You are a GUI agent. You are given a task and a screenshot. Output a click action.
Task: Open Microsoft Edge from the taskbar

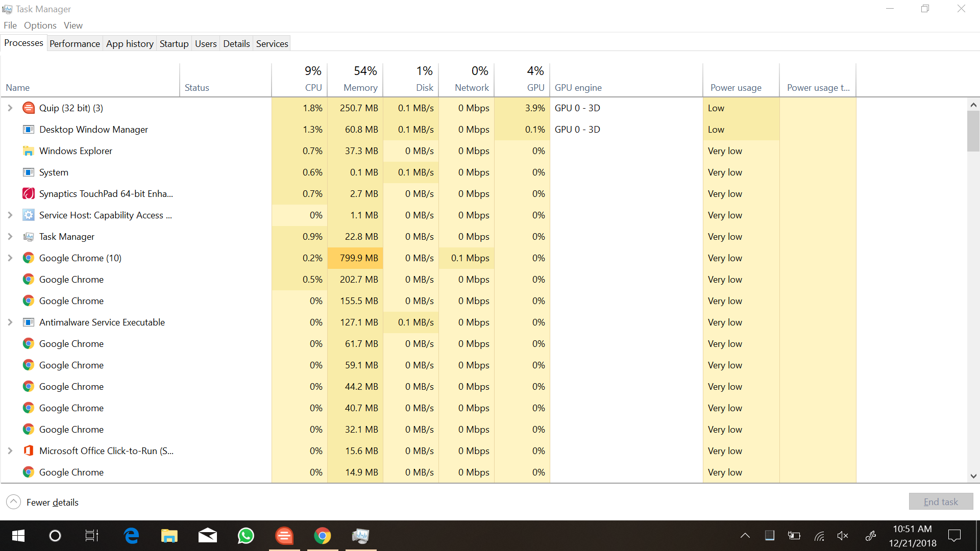tap(131, 536)
